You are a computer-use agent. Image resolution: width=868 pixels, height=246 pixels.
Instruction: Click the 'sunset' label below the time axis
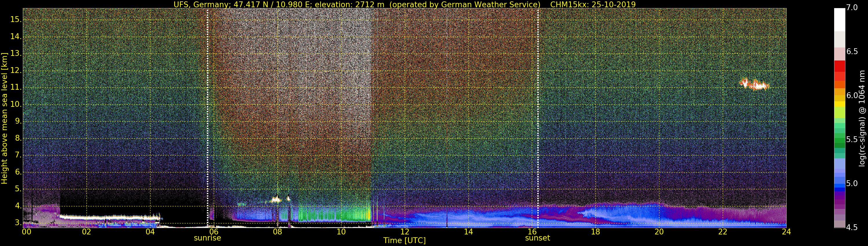click(538, 238)
